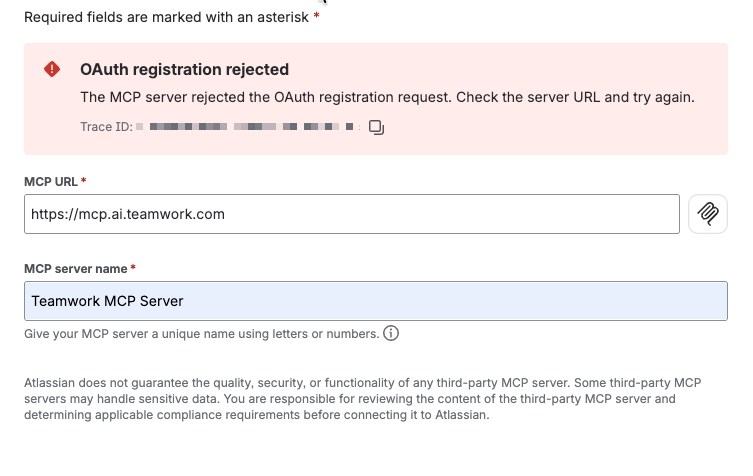Open the info icon about unique server names
The width and height of the screenshot is (753, 476).
[x=391, y=333]
